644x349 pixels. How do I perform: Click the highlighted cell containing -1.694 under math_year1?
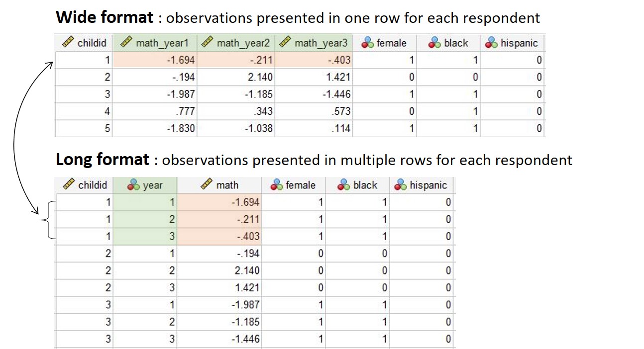(x=155, y=60)
